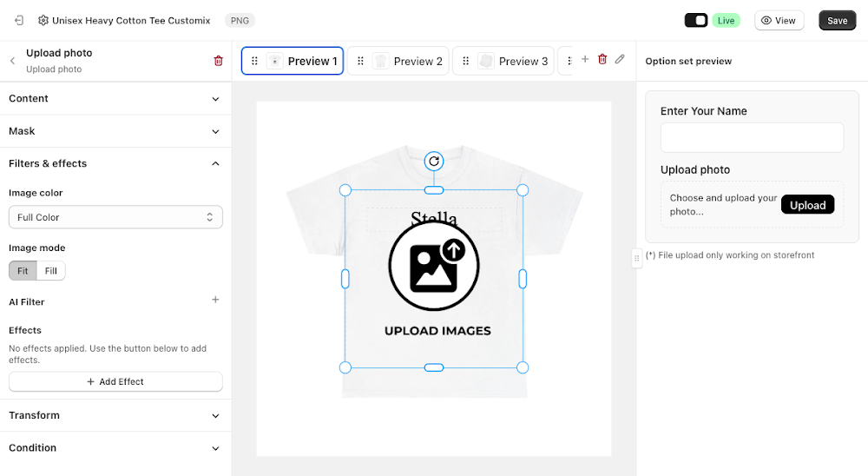Collapse the Filters & effects section
Image resolution: width=868 pixels, height=476 pixels.
[x=115, y=163]
